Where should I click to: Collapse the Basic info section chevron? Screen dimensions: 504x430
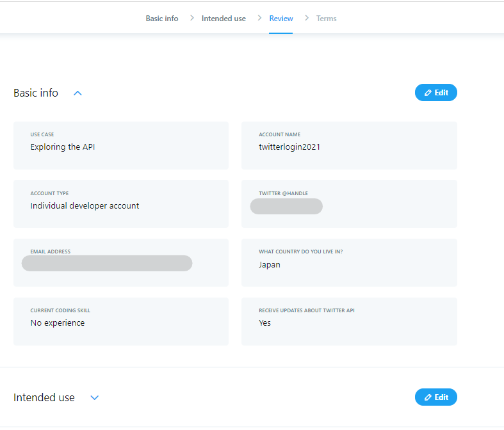77,93
